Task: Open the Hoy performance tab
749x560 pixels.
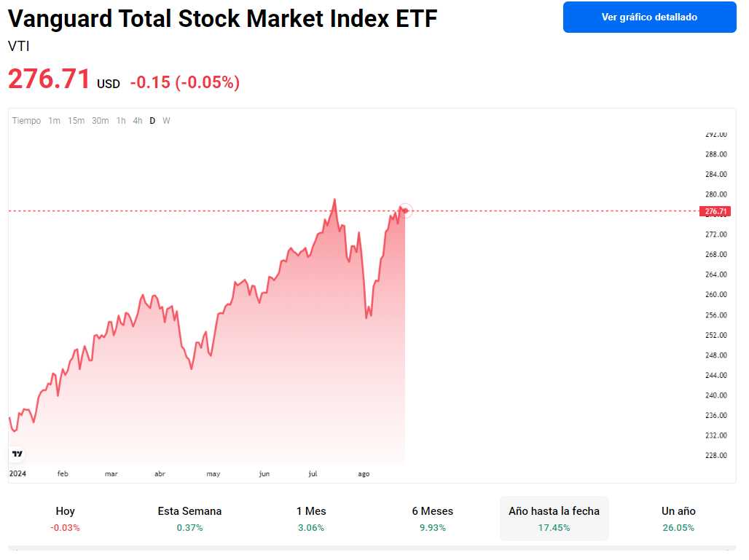Action: click(x=66, y=518)
